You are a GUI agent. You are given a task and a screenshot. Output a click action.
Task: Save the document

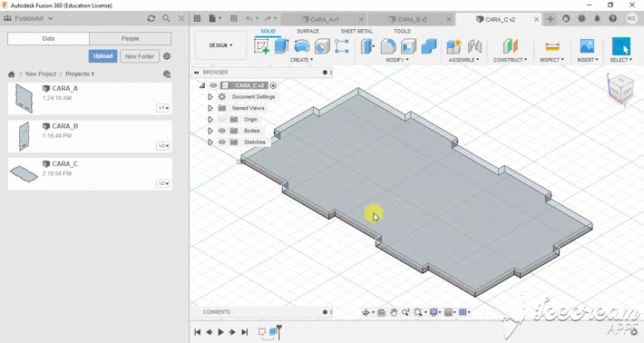coord(234,18)
